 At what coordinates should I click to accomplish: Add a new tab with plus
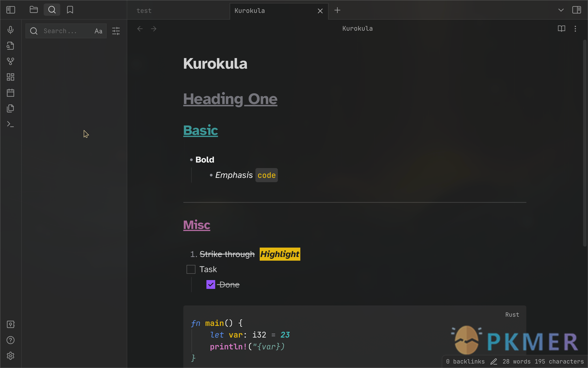point(337,10)
